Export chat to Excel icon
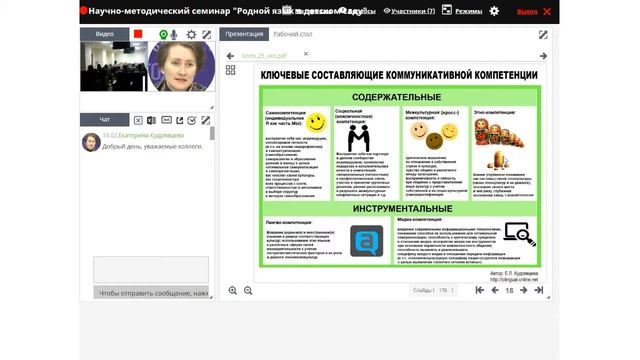 pyautogui.click(x=151, y=120)
